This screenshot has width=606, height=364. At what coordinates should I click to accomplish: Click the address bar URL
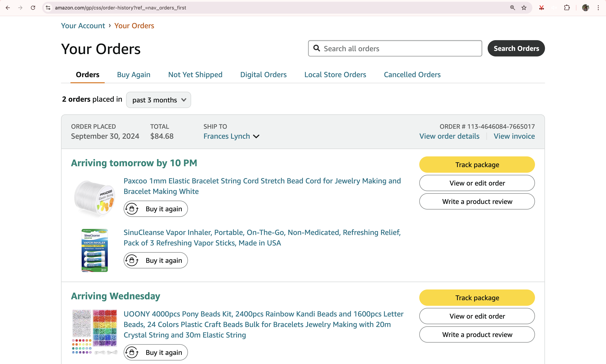pos(120,8)
